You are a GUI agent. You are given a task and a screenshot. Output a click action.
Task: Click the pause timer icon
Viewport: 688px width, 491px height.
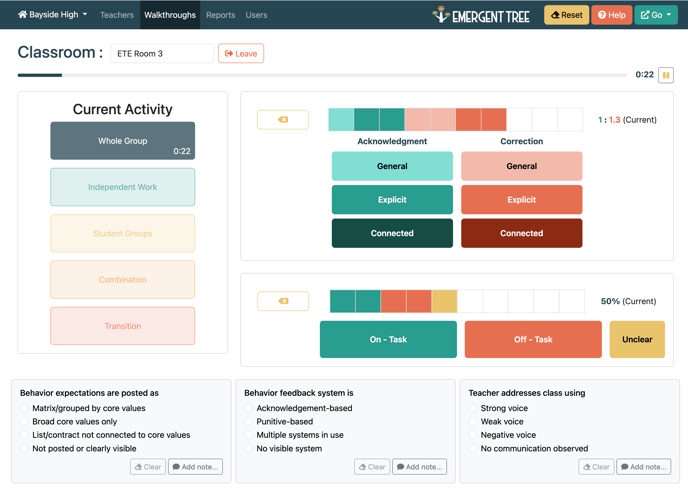(666, 75)
